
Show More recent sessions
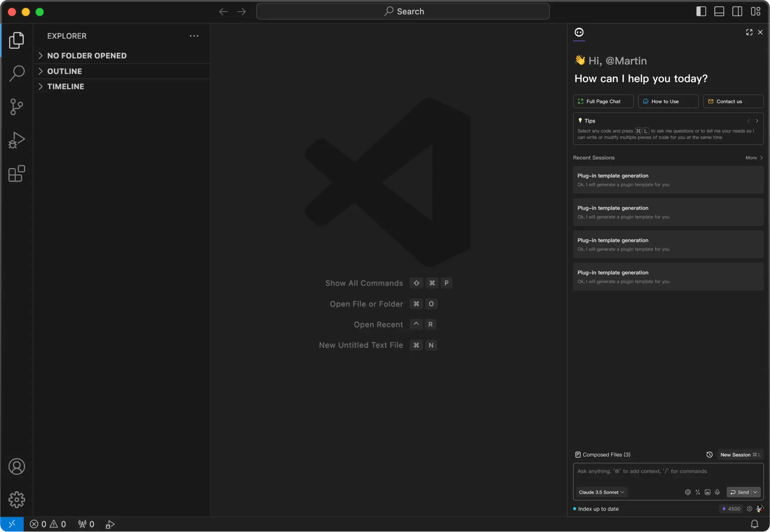point(754,158)
